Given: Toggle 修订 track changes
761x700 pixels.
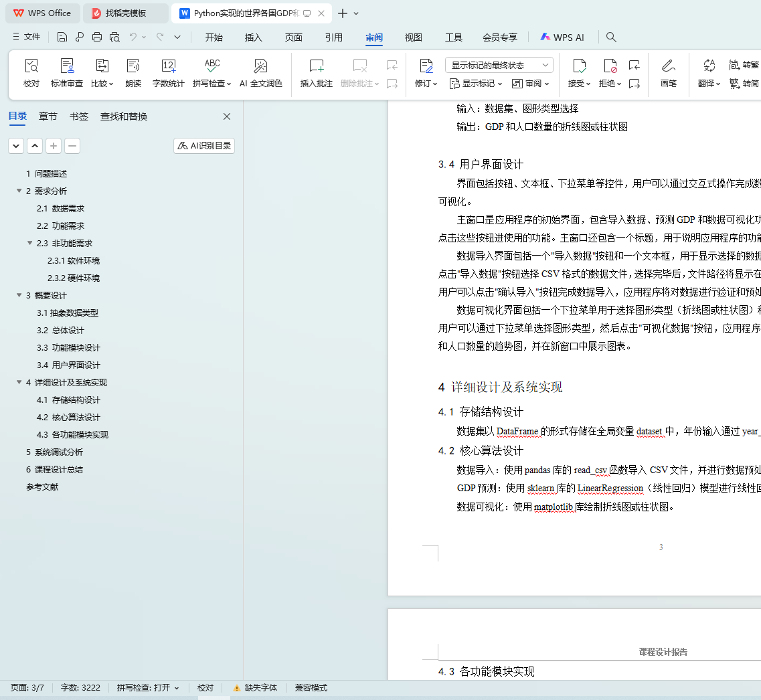Looking at the screenshot, I should click(x=426, y=73).
